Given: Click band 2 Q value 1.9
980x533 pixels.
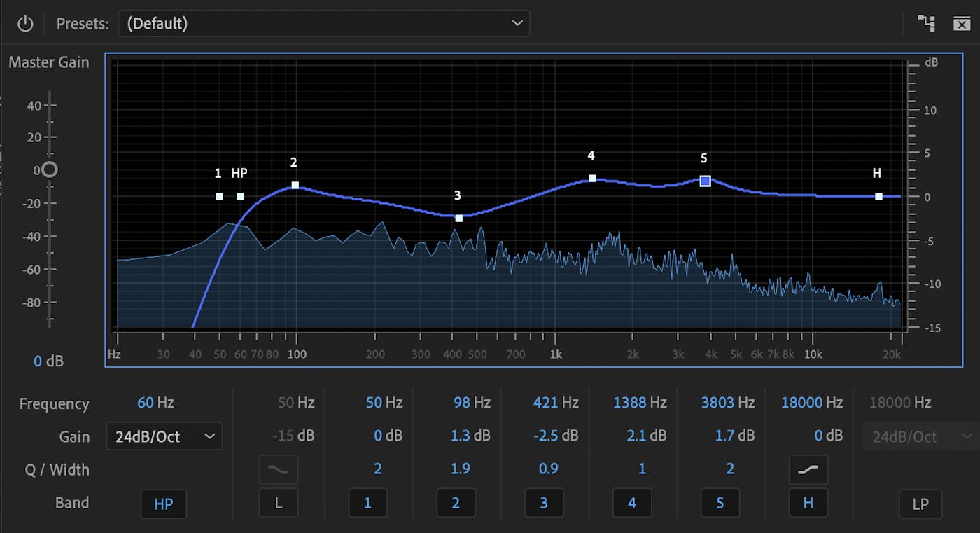Looking at the screenshot, I should 461,469.
